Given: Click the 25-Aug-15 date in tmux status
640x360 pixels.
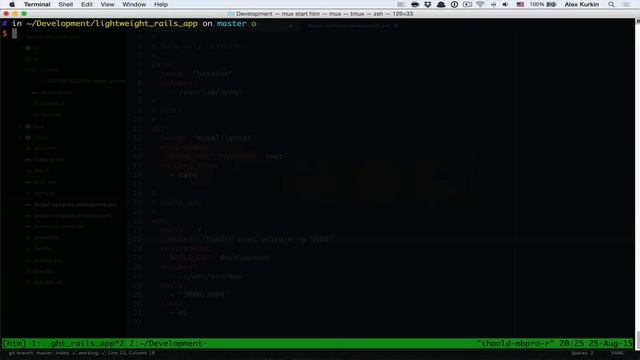Looking at the screenshot, I should click(610, 343).
